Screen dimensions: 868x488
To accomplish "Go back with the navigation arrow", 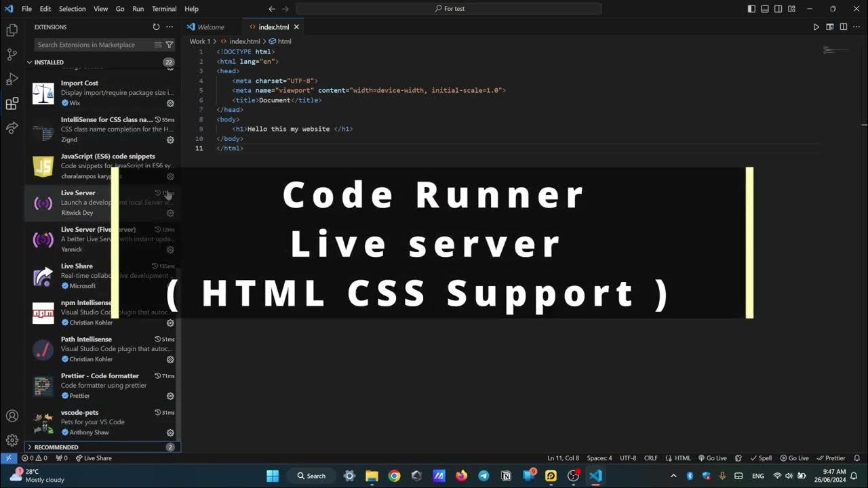I will (272, 9).
